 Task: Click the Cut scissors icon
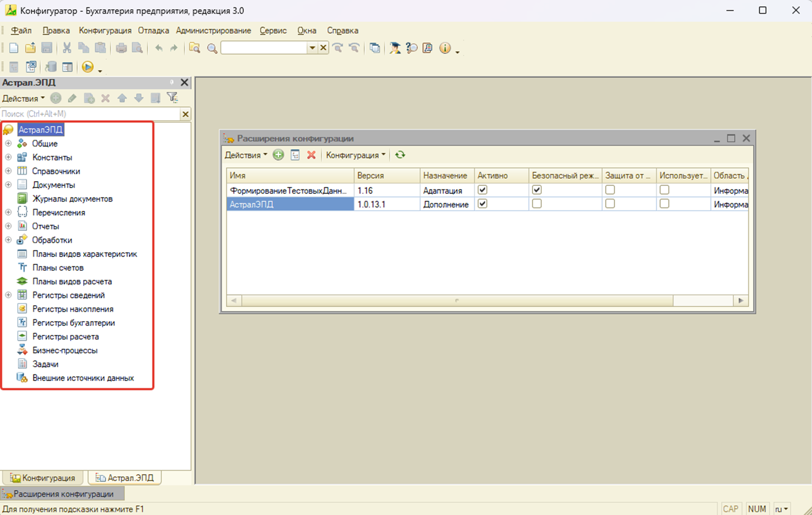[x=67, y=48]
